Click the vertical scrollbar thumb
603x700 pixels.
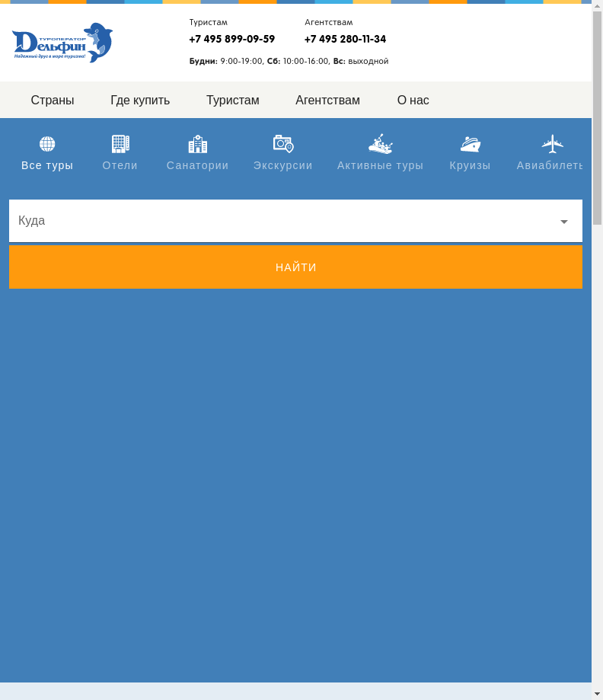click(597, 118)
